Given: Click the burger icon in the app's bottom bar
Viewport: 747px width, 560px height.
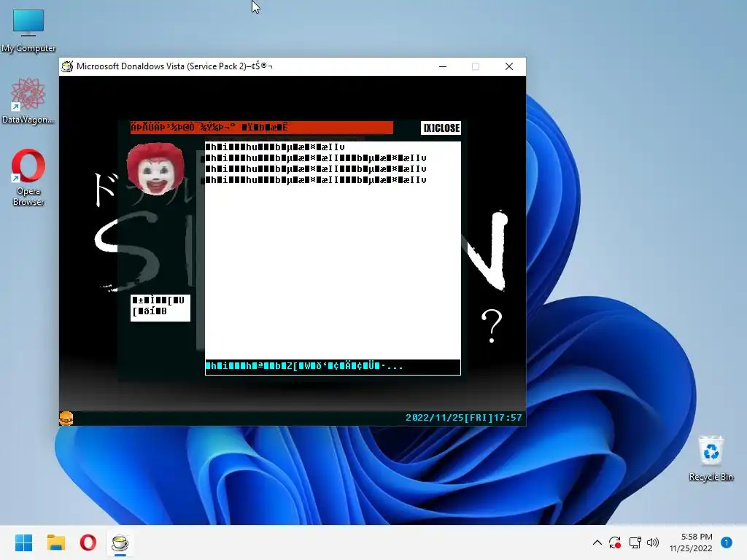Looking at the screenshot, I should [66, 418].
